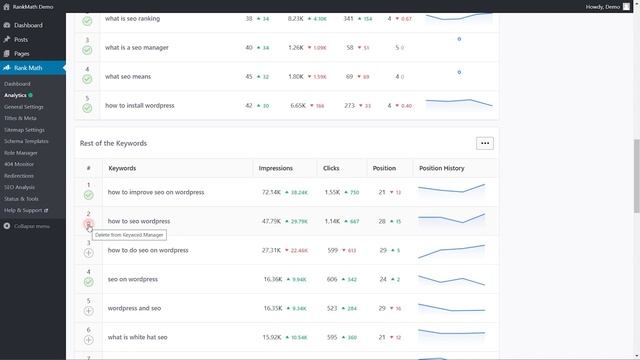Screen dimensions: 640x360
Task: Open SEO Analysis submenu
Action: click(19, 187)
